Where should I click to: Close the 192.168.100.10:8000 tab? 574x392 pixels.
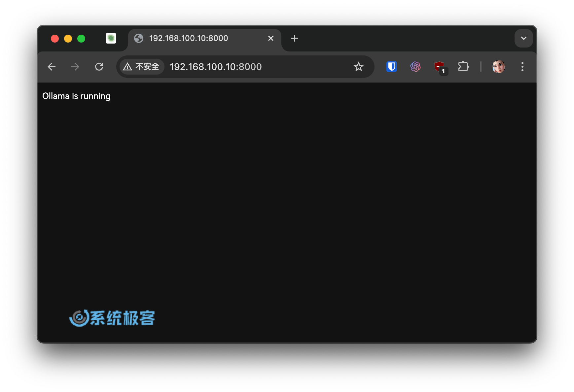coord(271,39)
